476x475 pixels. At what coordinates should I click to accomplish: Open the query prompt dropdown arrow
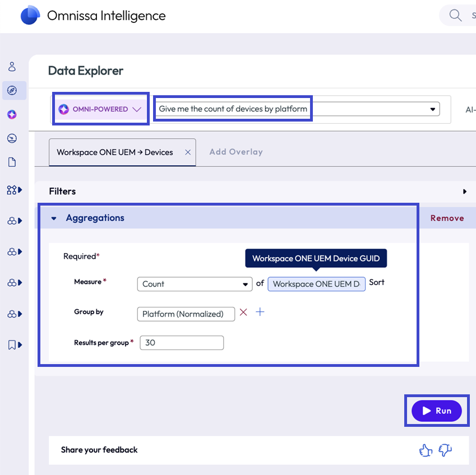433,109
